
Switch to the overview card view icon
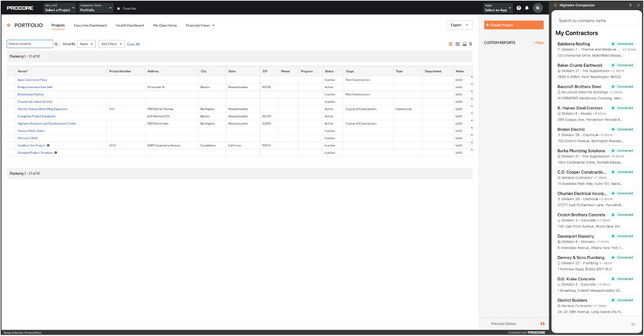pos(464,44)
